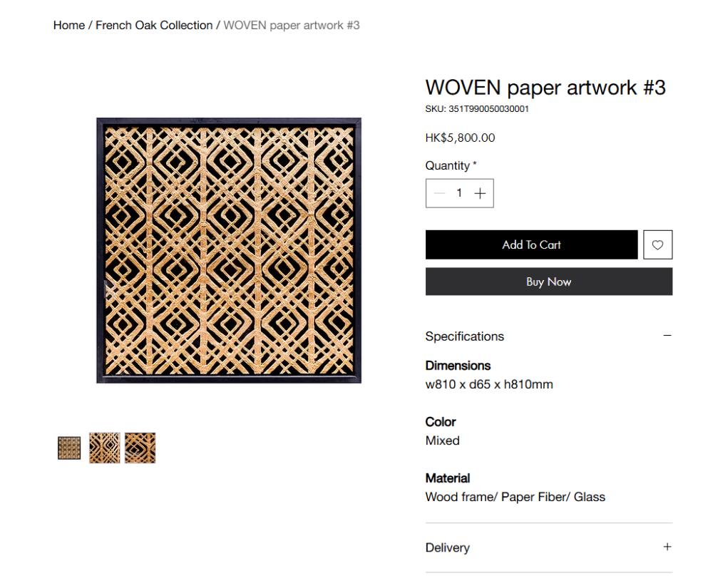Click the quantity number input field
This screenshot has width=713, height=588.
459,193
